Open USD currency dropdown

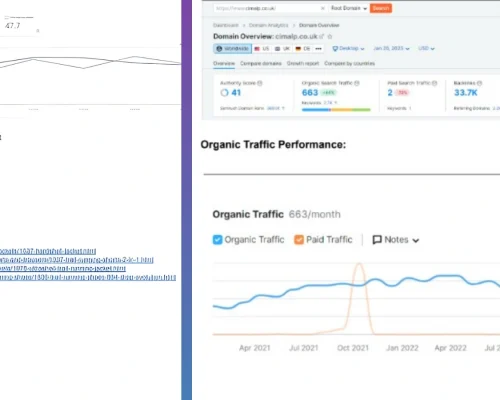point(426,49)
